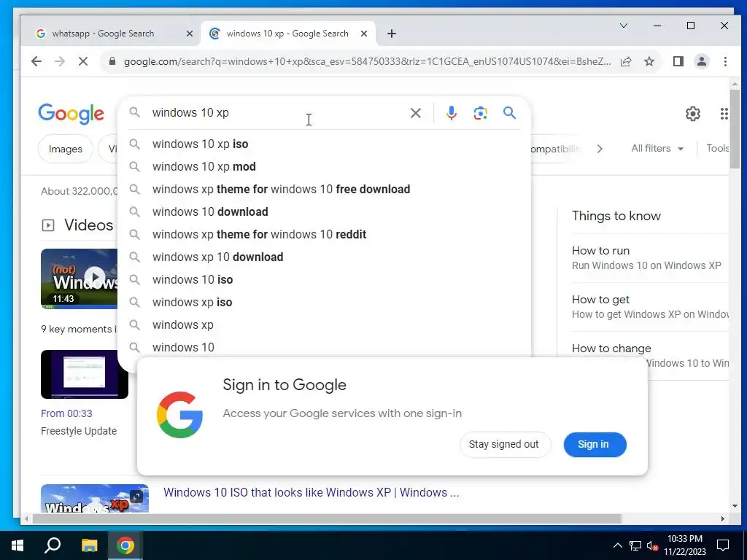747x560 pixels.
Task: Open taskbar search
Action: pos(53,545)
